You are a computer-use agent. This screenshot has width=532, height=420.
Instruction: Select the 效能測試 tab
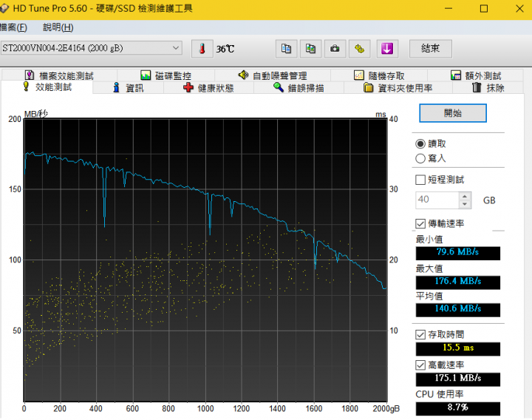click(x=47, y=87)
